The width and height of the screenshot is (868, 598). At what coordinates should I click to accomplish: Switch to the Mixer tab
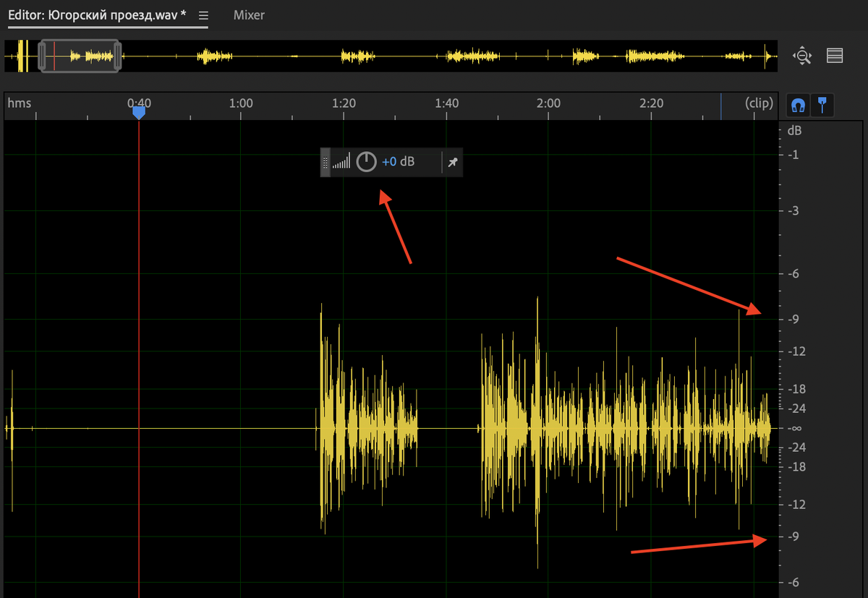249,15
